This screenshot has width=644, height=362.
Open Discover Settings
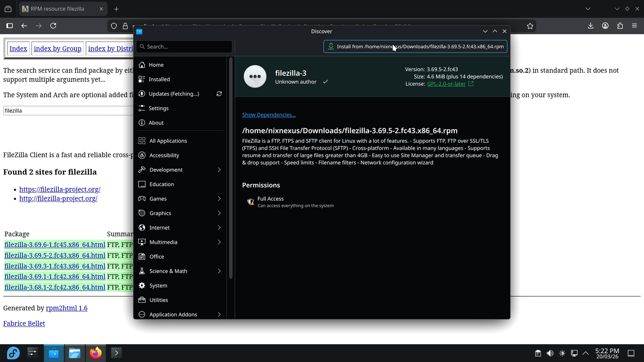tap(180, 108)
